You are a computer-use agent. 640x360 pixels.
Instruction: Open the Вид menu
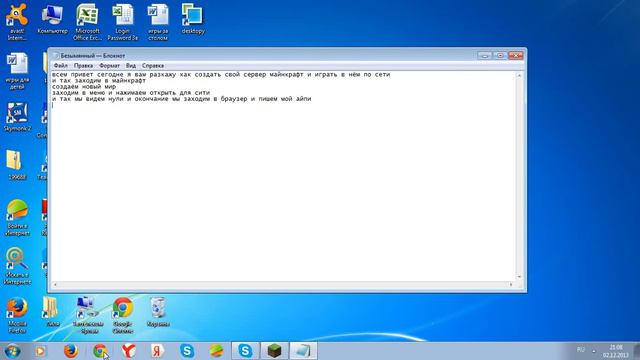coord(131,66)
